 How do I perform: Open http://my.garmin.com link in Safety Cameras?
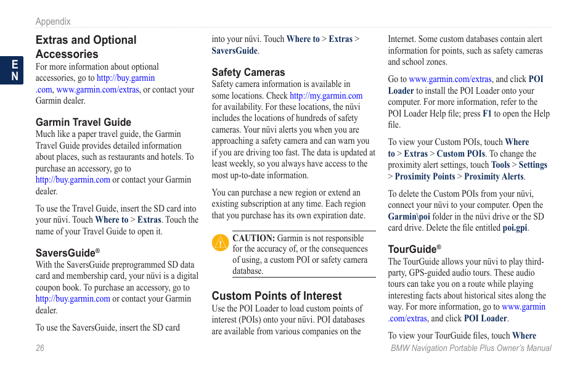(326, 96)
